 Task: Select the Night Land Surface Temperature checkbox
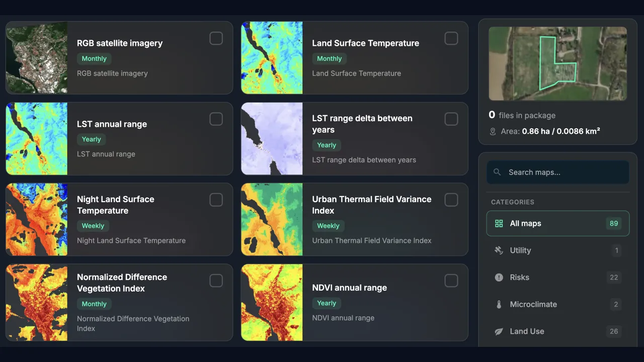[216, 200]
